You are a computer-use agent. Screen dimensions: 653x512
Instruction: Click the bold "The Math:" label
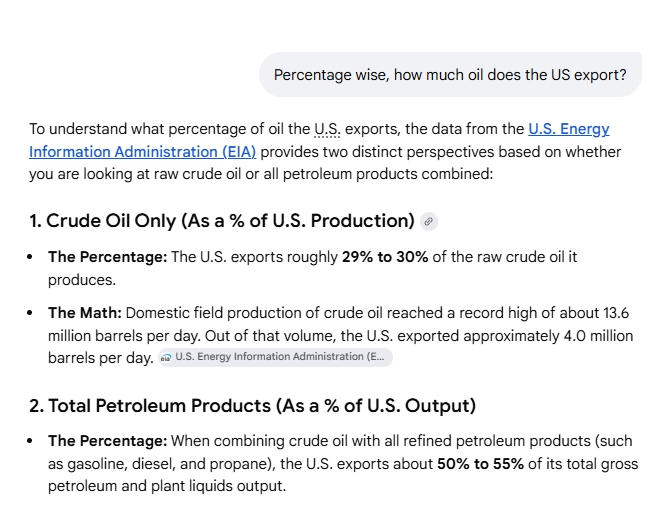point(84,312)
